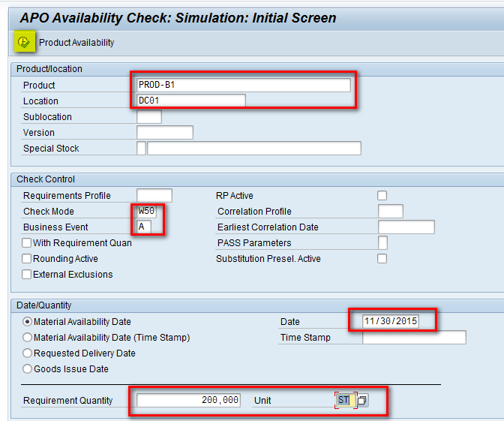Click the Requirement Quantity field with 200,000
The image size is (504, 421).
pos(189,400)
